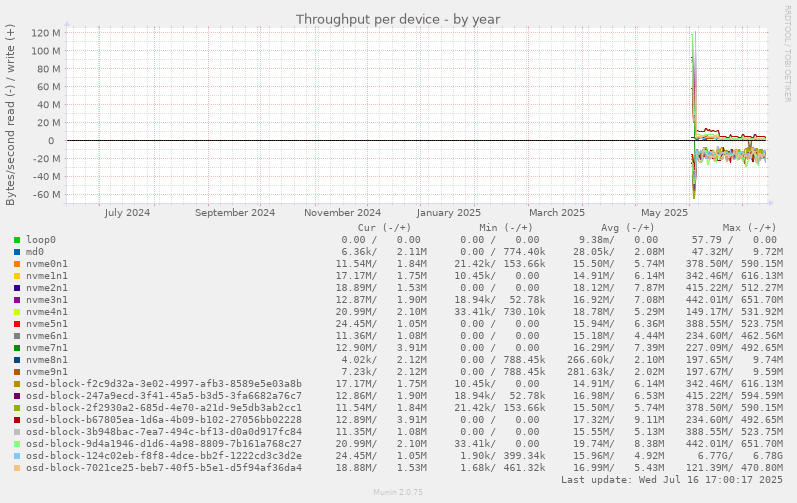This screenshot has height=503, width=797.
Task: Select the nvme1n1 legend label
Action: click(47, 276)
